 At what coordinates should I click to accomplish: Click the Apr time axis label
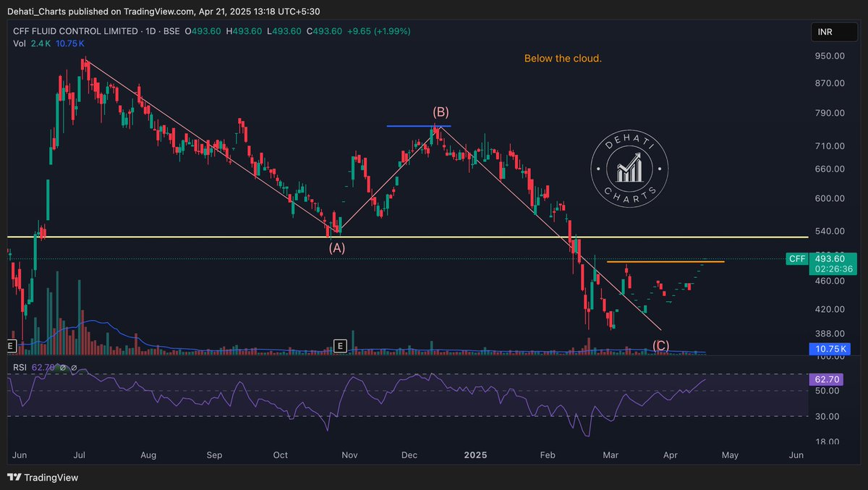tap(671, 455)
